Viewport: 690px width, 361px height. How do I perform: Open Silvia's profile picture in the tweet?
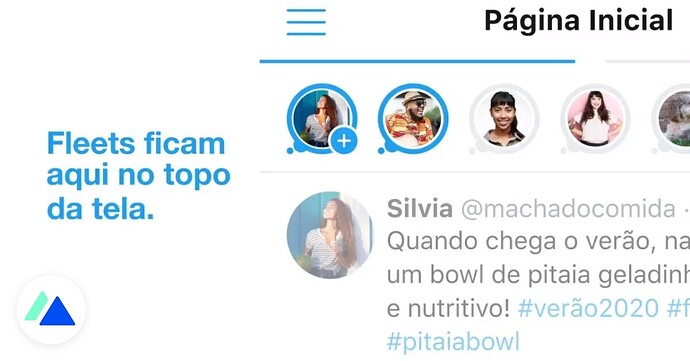[330, 235]
